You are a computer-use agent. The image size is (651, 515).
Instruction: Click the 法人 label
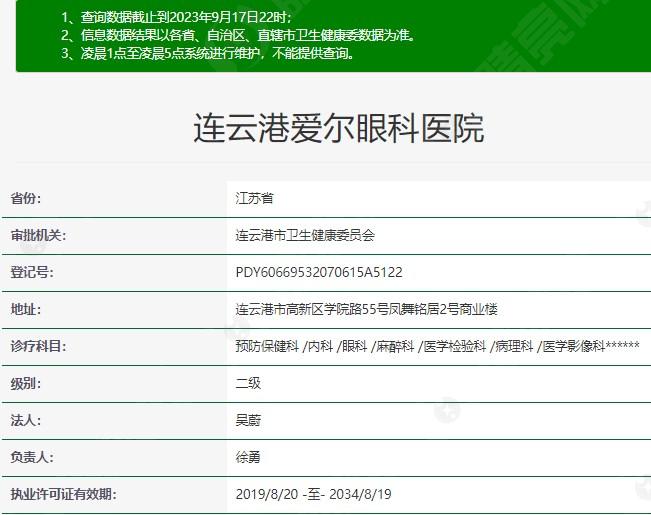click(x=26, y=420)
